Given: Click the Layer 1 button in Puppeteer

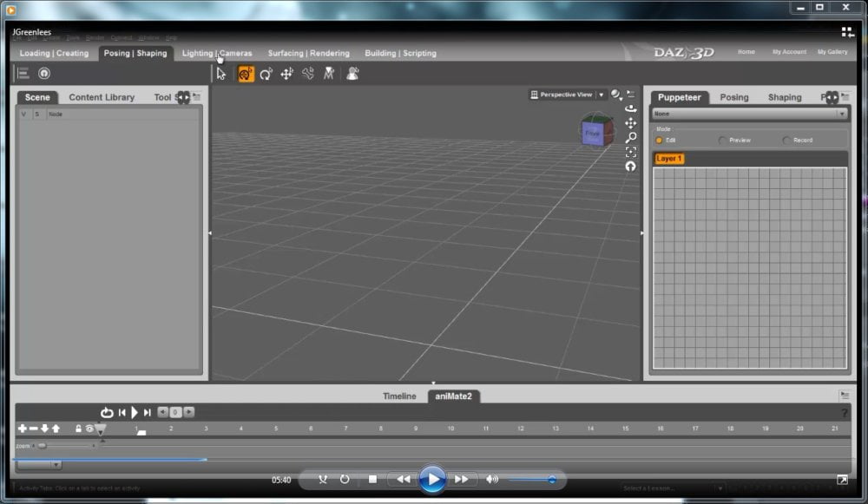Looking at the screenshot, I should pyautogui.click(x=669, y=159).
